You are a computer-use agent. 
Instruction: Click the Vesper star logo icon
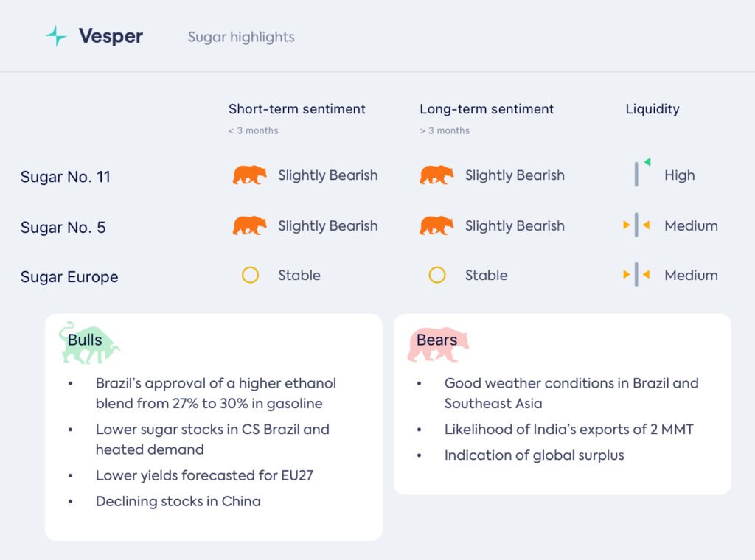point(56,36)
